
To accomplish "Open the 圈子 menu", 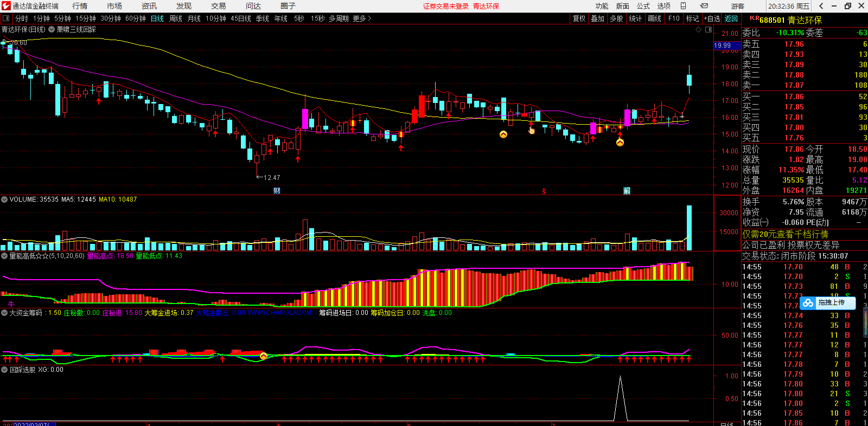I will [288, 6].
